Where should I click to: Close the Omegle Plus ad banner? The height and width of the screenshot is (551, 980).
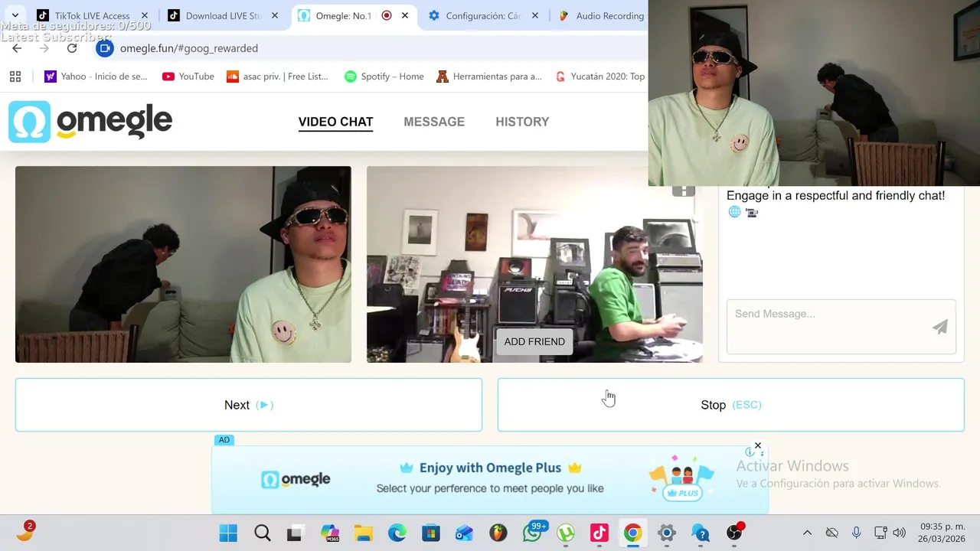coord(758,445)
